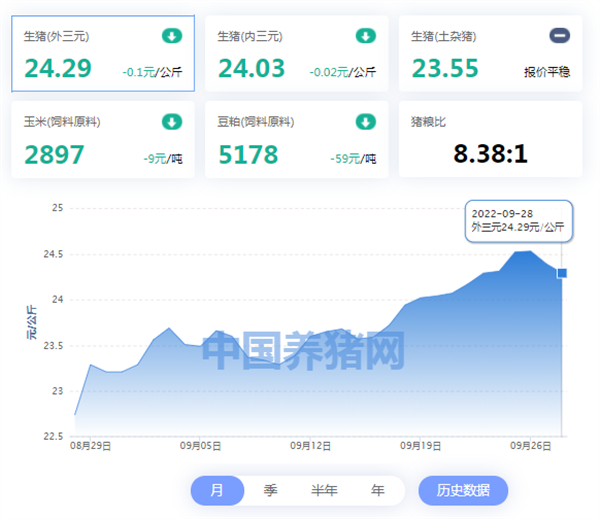Click the down arrow icon on 生猪(外三元) card
Image resolution: width=600 pixels, height=519 pixels.
point(172,36)
